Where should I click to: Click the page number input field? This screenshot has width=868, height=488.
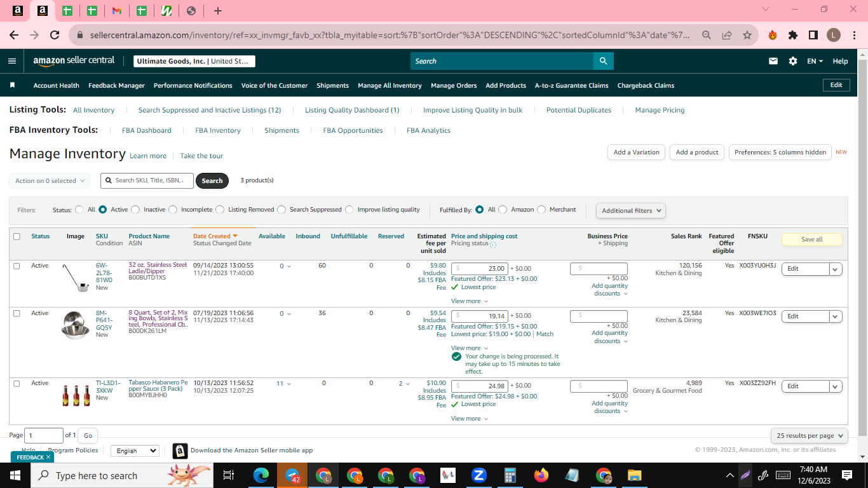(44, 435)
